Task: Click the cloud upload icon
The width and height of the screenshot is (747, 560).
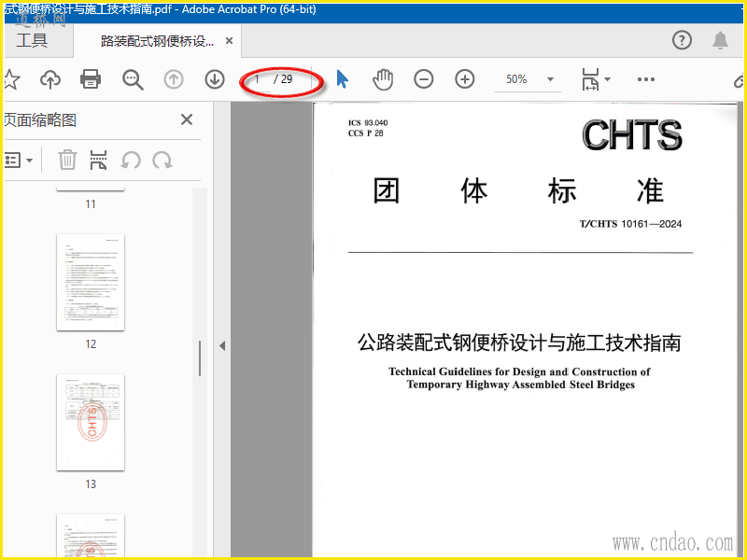Action: click(x=50, y=79)
